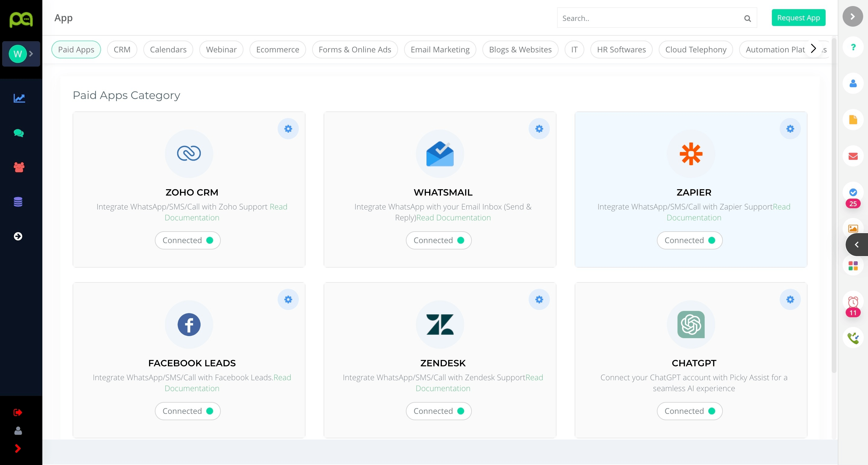Click the help question mark icon
The width and height of the screenshot is (868, 465).
[x=853, y=47]
